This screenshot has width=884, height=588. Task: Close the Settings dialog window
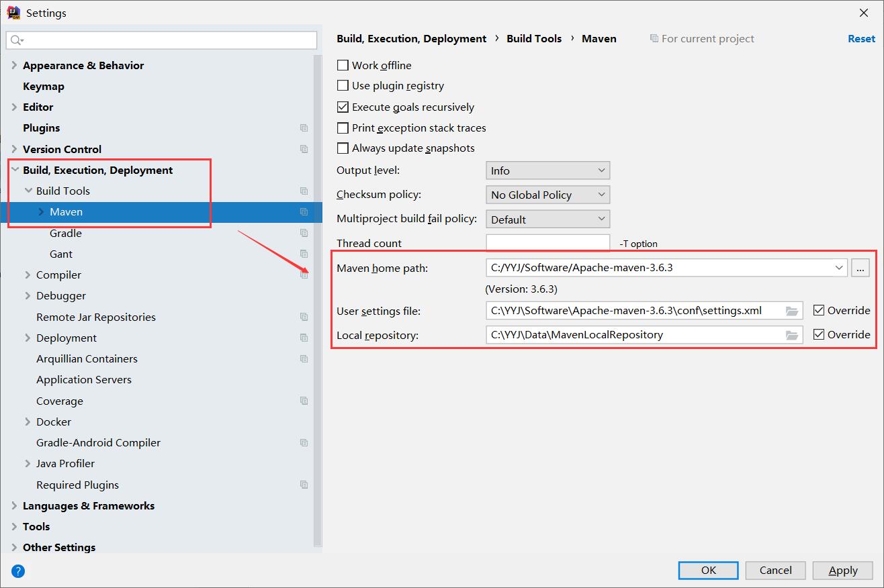click(864, 13)
